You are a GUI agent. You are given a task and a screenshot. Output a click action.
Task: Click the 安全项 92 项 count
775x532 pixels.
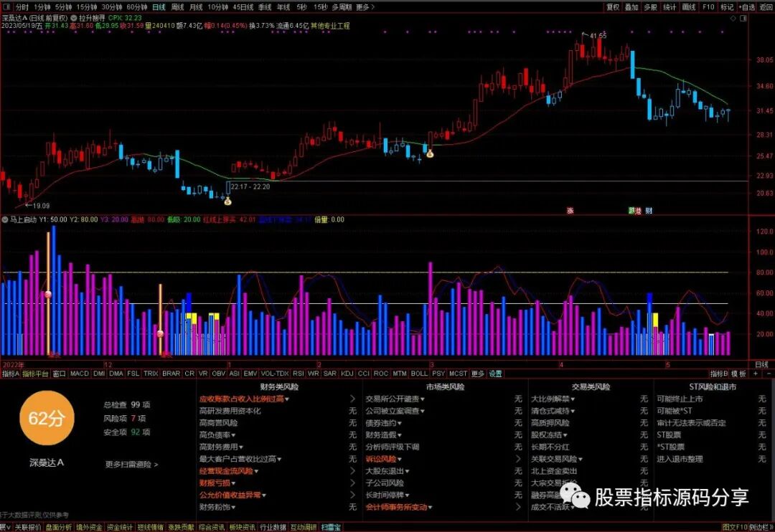[x=126, y=432]
